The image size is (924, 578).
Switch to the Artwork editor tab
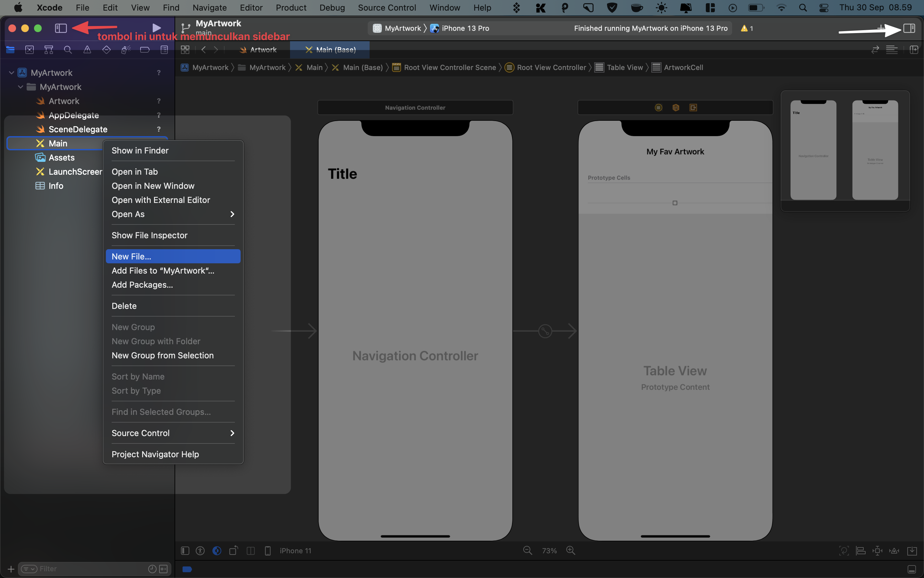pyautogui.click(x=258, y=50)
